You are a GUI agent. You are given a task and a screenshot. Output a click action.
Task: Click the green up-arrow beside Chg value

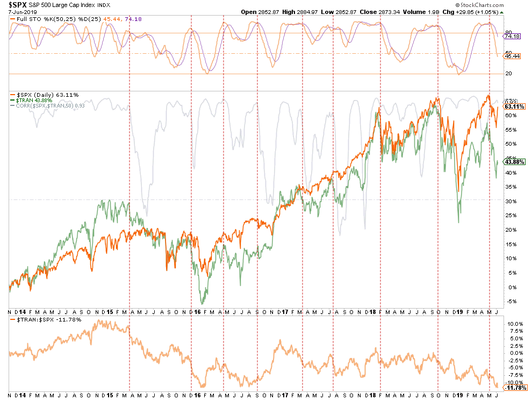click(x=501, y=12)
